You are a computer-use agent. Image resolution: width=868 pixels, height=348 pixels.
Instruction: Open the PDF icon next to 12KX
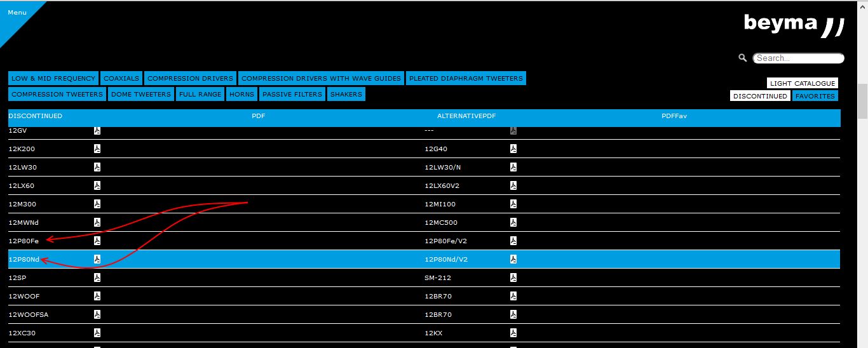(x=513, y=333)
